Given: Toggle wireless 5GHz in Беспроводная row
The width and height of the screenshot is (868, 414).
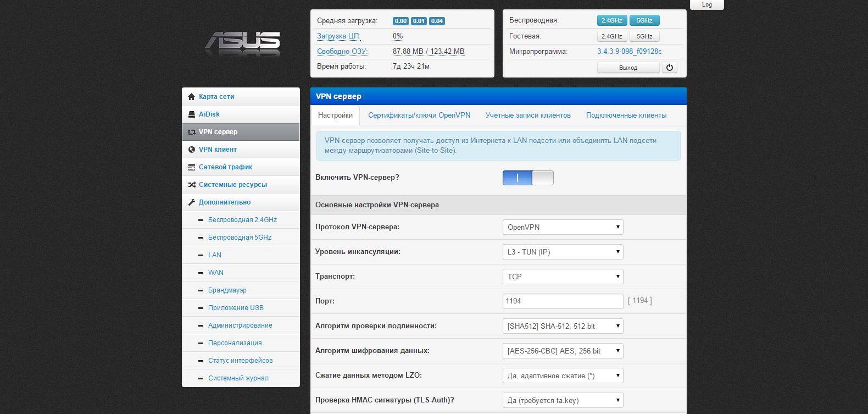Looking at the screenshot, I should pyautogui.click(x=644, y=20).
